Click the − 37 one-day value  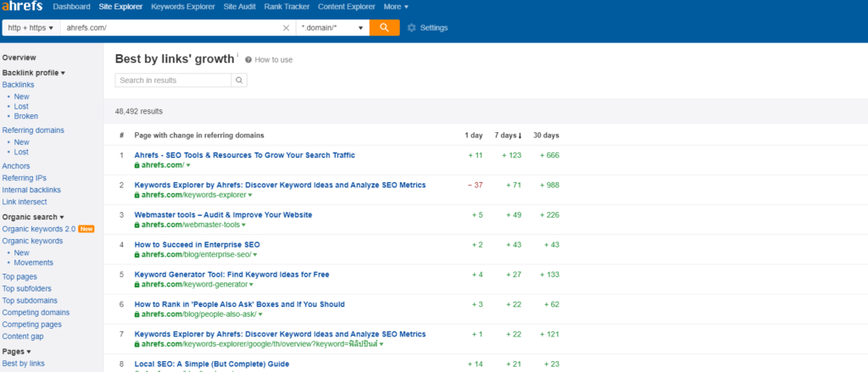[x=475, y=185]
